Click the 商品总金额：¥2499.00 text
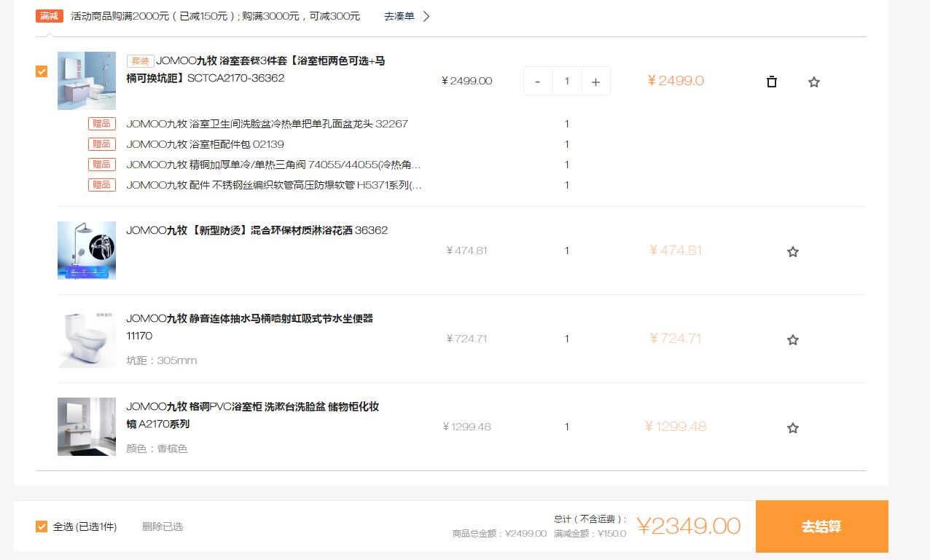This screenshot has height=560, width=930. click(x=499, y=534)
